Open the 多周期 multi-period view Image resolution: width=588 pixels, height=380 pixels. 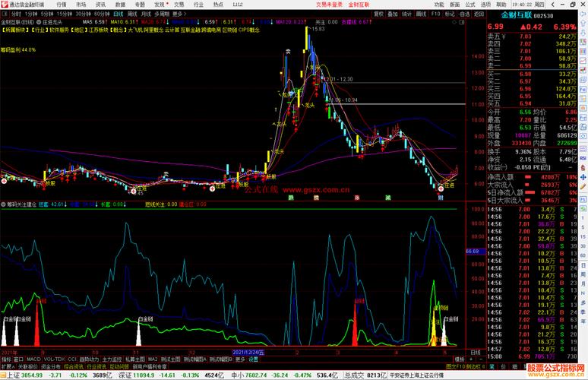162,14
